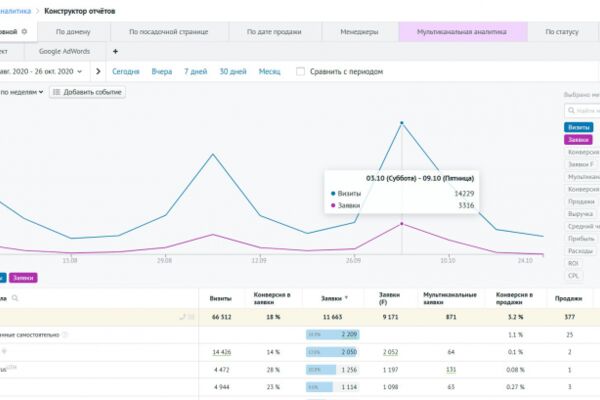Viewport: 600px width, 400px height.
Task: Open the date range dropdown
Action: coord(41,72)
